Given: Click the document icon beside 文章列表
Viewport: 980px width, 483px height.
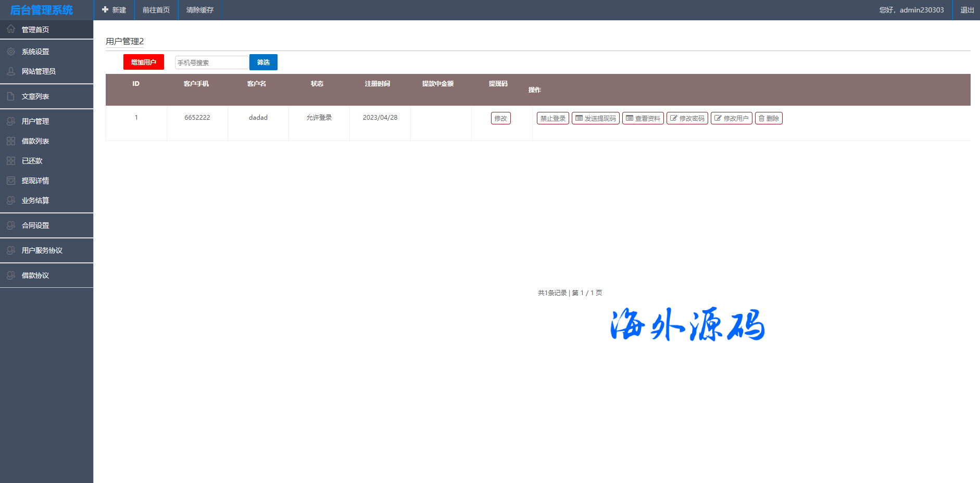Looking at the screenshot, I should point(11,96).
